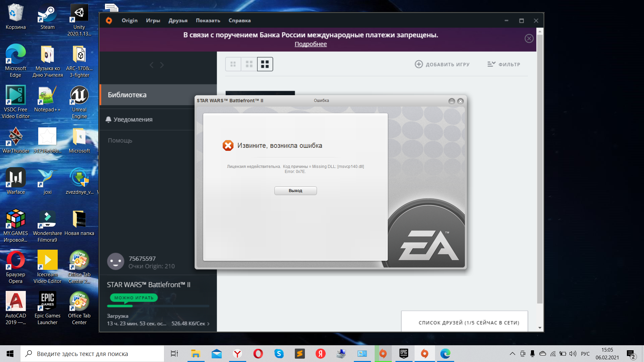
Task: Open Epic Games Launcher desktop shortcut
Action: 47,309
